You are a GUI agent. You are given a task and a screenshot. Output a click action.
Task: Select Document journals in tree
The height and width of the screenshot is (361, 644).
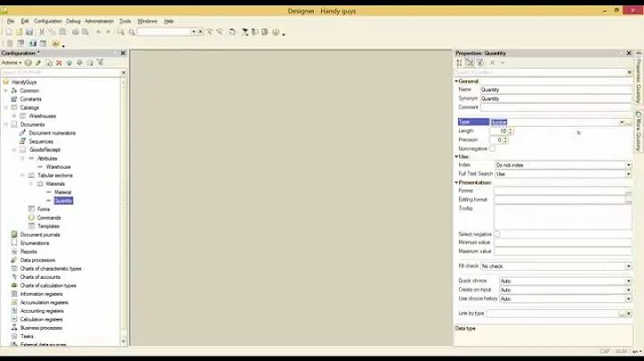(x=40, y=235)
